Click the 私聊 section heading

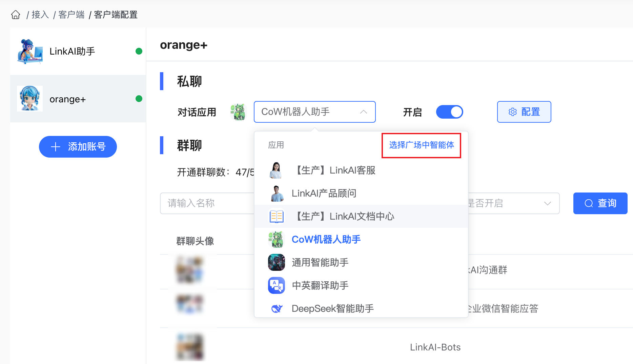coord(189,81)
